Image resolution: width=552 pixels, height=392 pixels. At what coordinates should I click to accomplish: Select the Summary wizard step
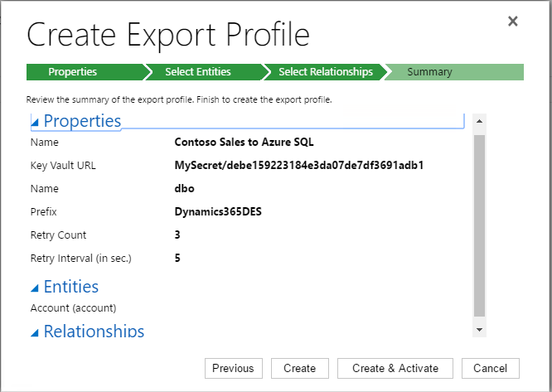click(x=429, y=72)
